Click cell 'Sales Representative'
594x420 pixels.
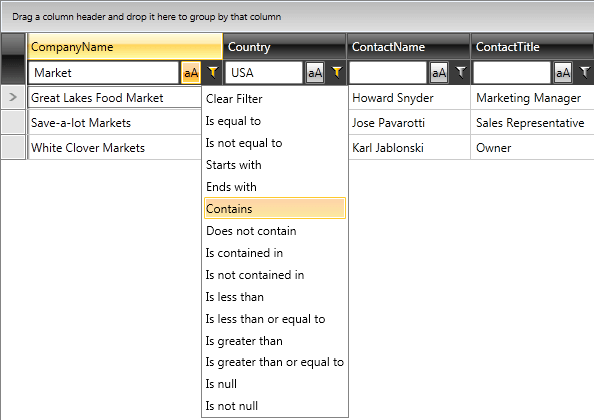tap(532, 123)
